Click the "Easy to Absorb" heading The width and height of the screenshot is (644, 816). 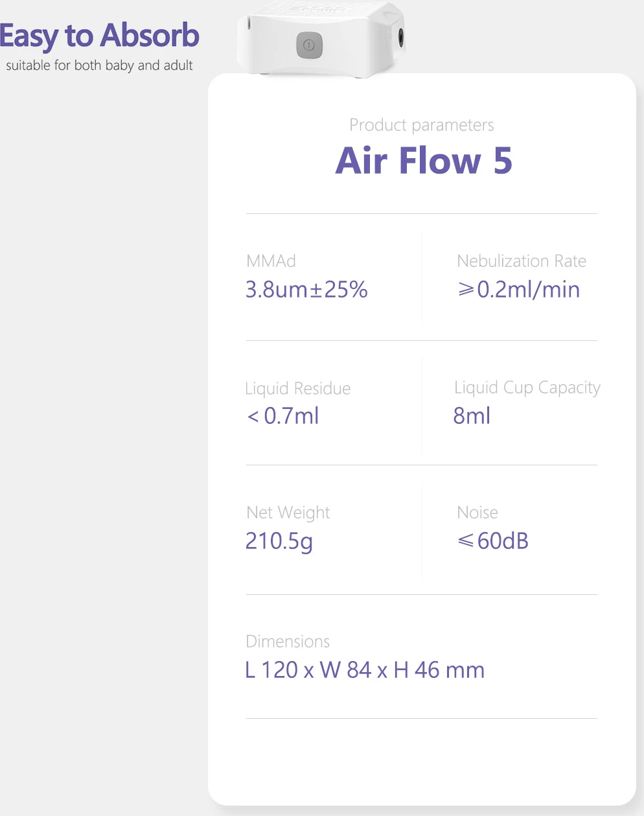[x=99, y=36]
